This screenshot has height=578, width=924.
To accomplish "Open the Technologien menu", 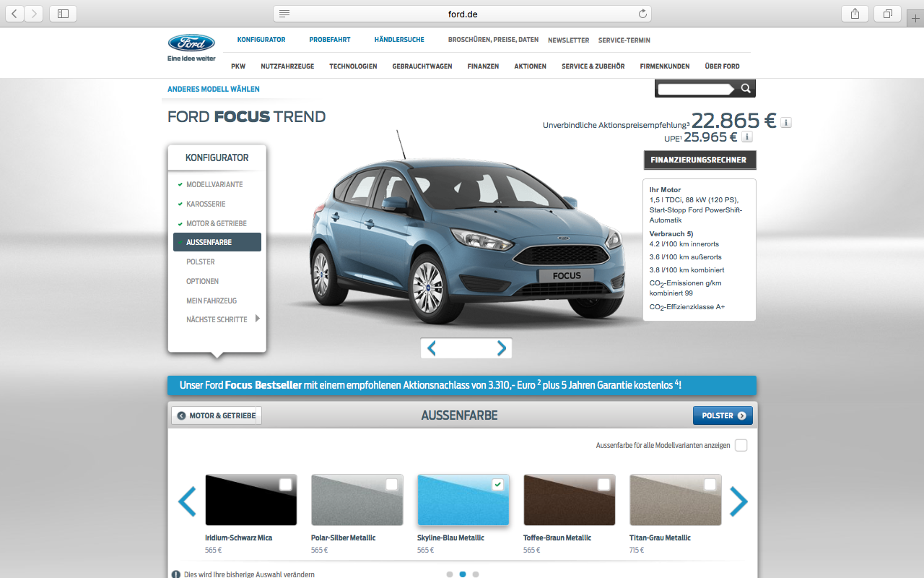I will [x=353, y=66].
